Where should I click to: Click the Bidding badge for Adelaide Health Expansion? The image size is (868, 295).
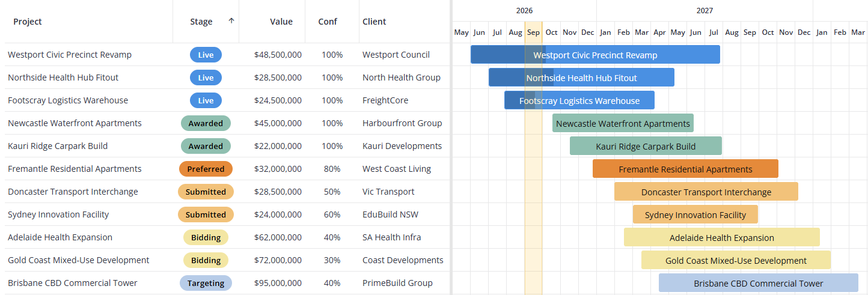(206, 237)
